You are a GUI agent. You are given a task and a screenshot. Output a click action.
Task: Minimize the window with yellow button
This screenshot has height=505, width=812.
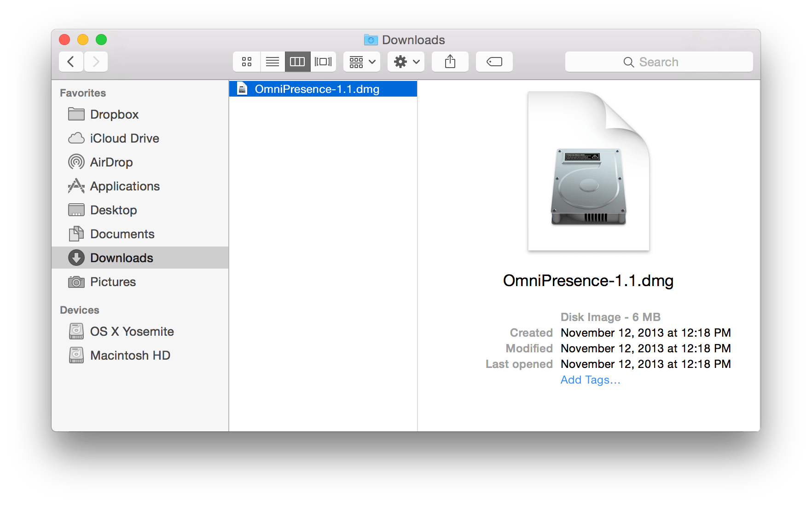(83, 40)
